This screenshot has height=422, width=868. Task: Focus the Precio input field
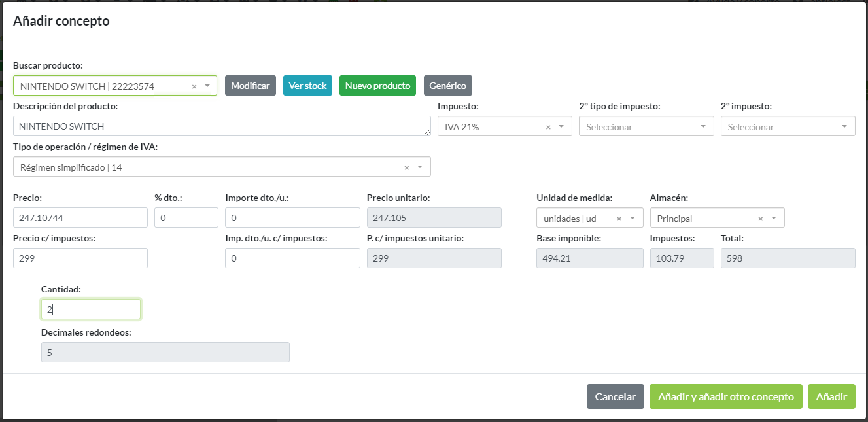(x=80, y=218)
